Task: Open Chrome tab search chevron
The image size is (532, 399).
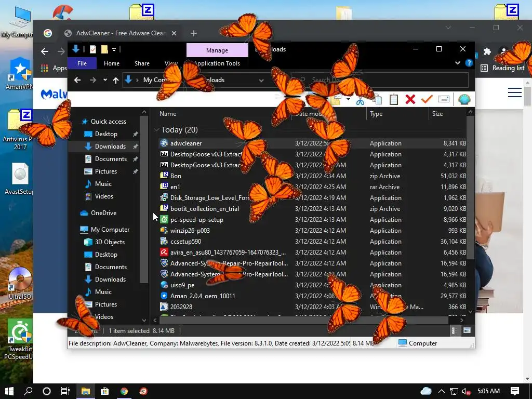Action: [448, 28]
